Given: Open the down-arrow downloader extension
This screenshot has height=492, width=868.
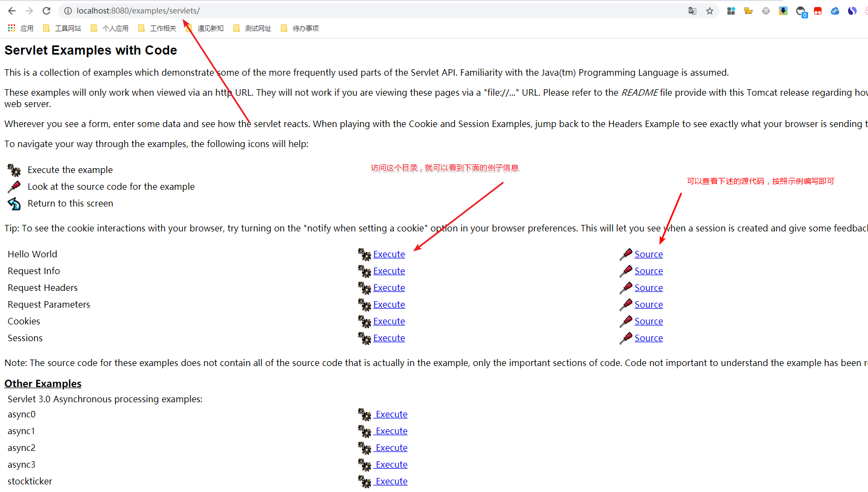Looking at the screenshot, I should [x=783, y=11].
